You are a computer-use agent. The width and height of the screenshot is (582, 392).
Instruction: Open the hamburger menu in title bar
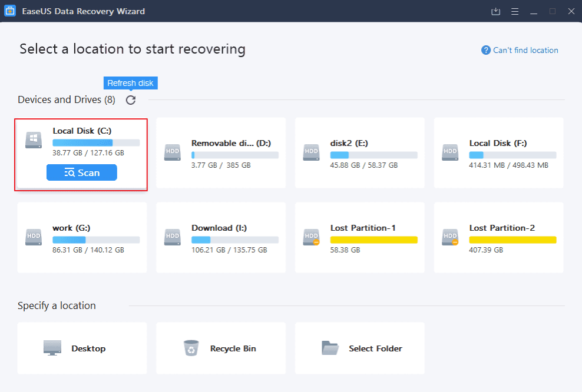[515, 11]
